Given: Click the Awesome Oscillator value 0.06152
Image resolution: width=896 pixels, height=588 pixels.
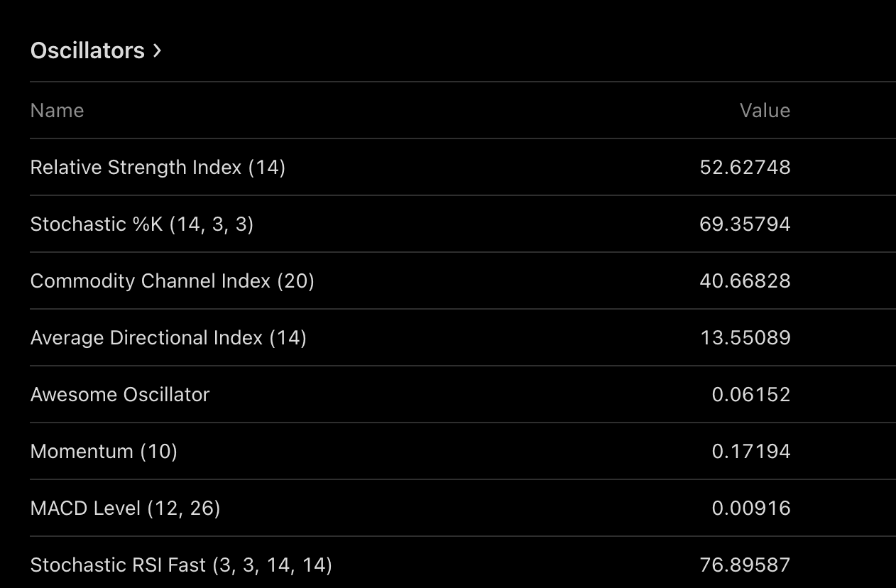Looking at the screenshot, I should point(751,394).
